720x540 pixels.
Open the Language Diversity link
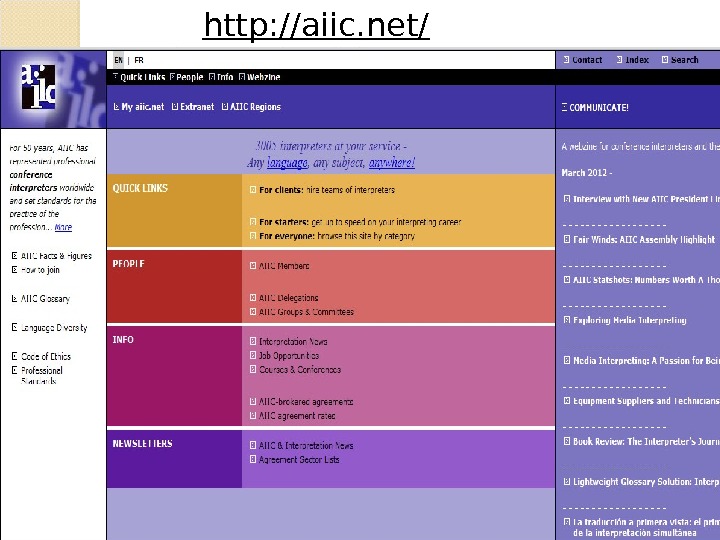54,328
